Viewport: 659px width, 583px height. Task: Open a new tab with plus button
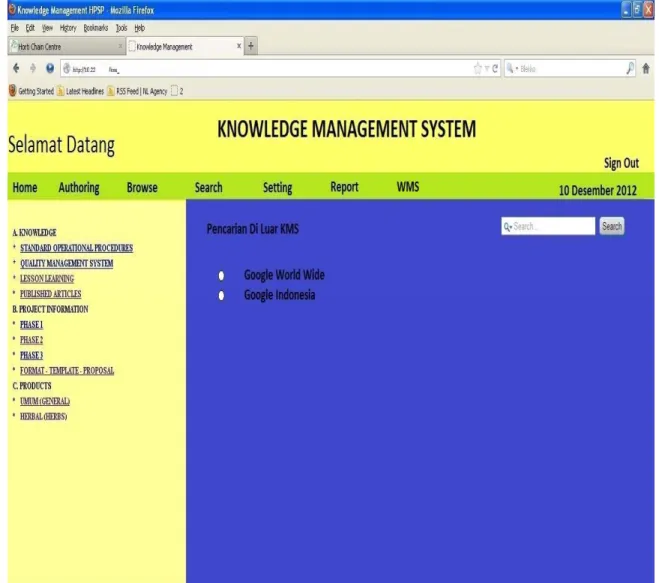pyautogui.click(x=251, y=46)
